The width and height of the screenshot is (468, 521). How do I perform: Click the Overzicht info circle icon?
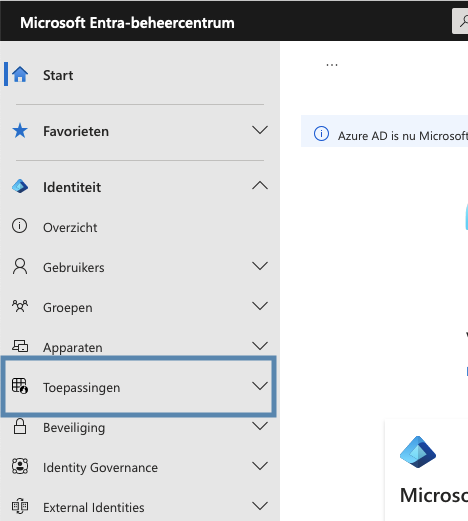click(20, 226)
